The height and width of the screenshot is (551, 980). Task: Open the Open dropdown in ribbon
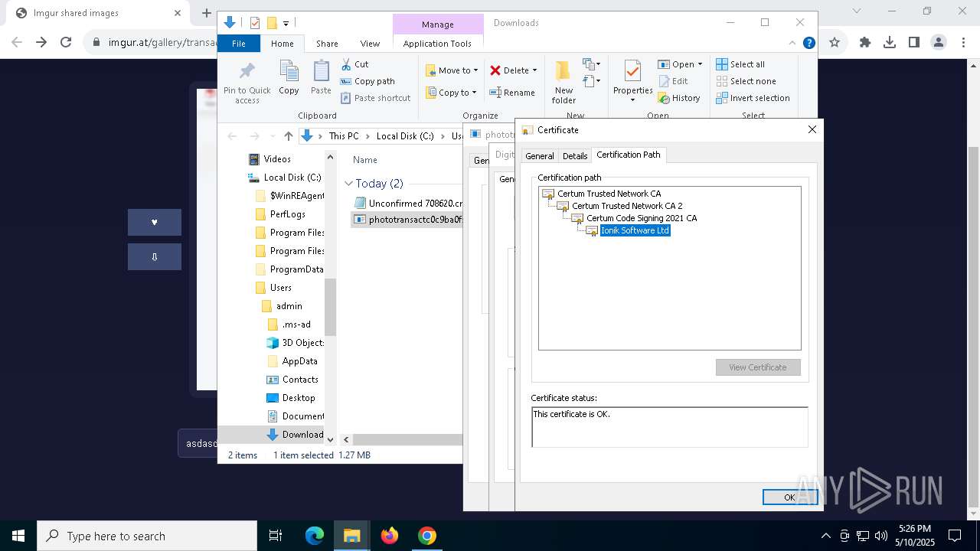(x=680, y=64)
